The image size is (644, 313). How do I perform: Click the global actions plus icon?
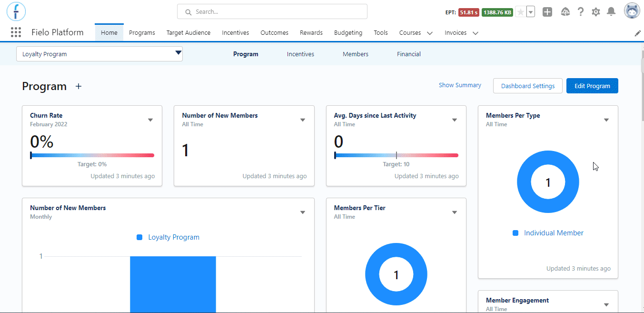[x=547, y=12]
